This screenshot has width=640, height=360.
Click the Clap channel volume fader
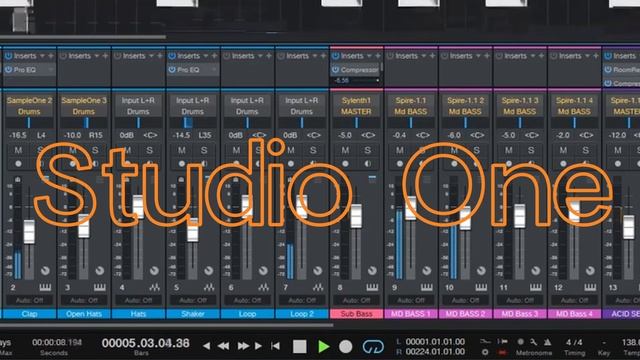pos(29,231)
